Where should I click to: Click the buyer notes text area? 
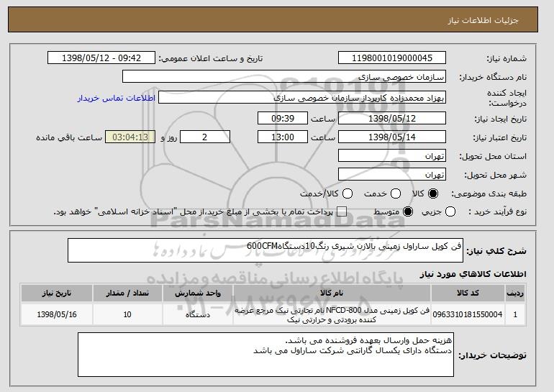point(265,355)
